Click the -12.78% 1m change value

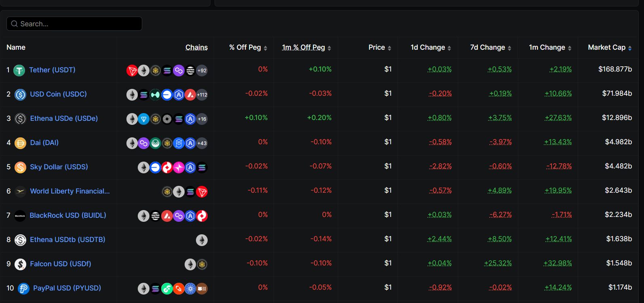(559, 166)
